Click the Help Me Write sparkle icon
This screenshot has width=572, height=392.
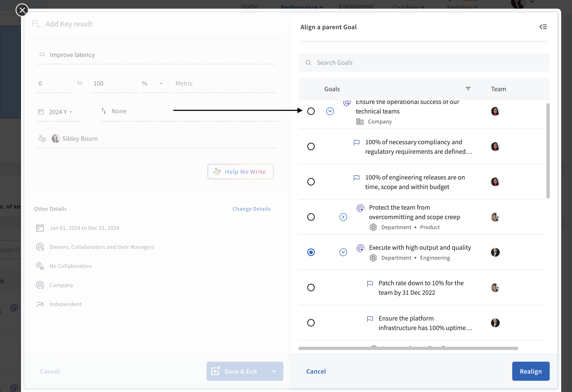(x=217, y=172)
